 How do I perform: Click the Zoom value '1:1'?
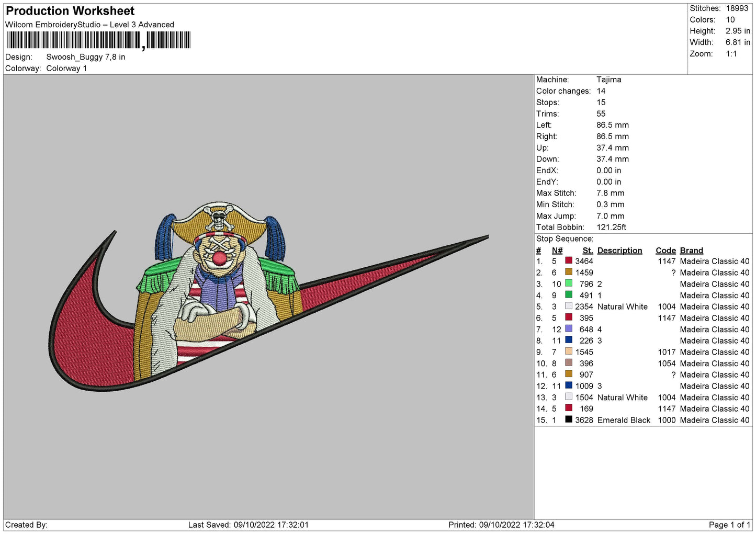(731, 54)
